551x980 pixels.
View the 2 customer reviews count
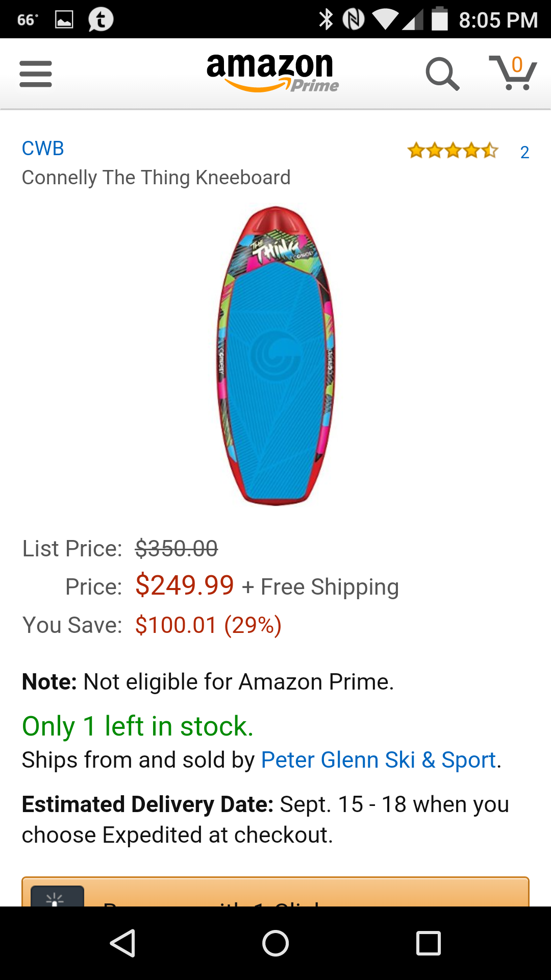(x=524, y=152)
